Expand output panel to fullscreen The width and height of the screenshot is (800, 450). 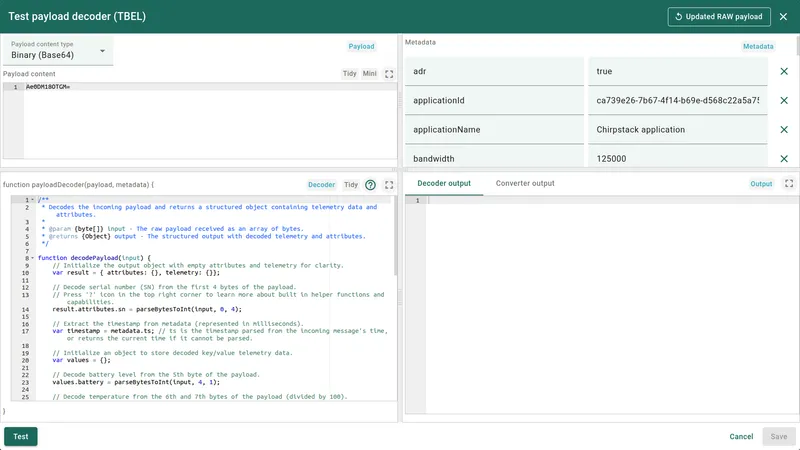pos(789,184)
